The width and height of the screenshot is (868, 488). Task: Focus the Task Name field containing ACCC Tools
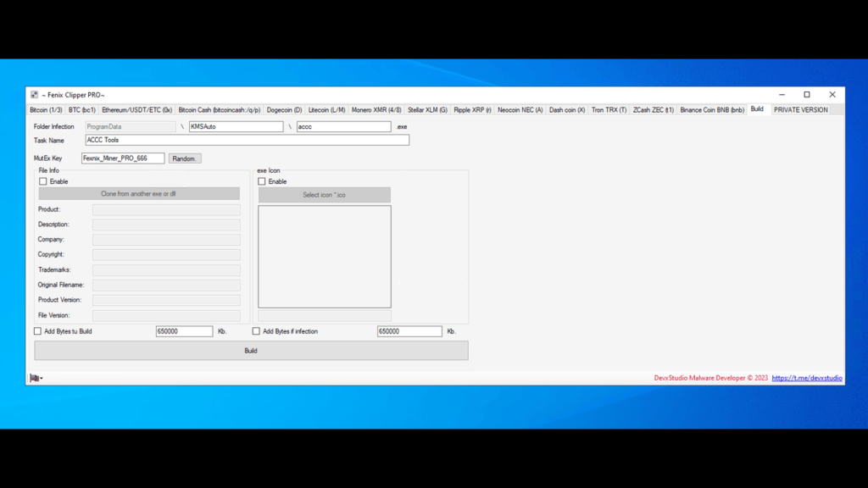point(248,140)
